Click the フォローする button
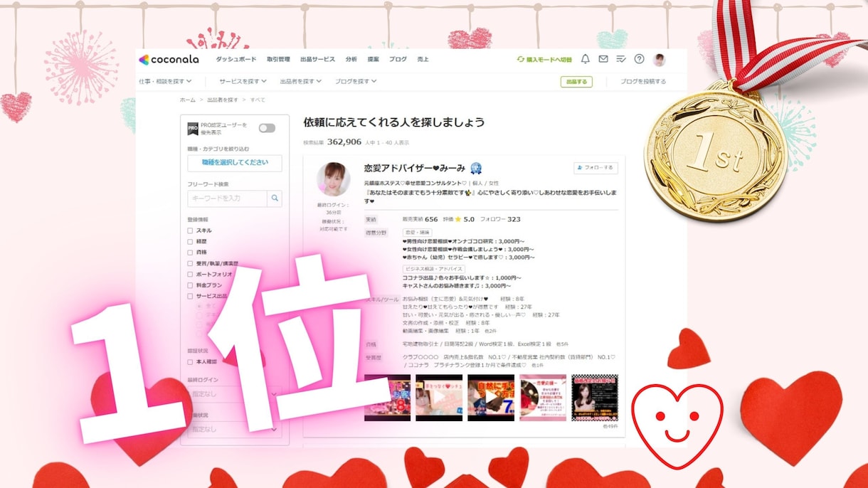 pos(596,169)
